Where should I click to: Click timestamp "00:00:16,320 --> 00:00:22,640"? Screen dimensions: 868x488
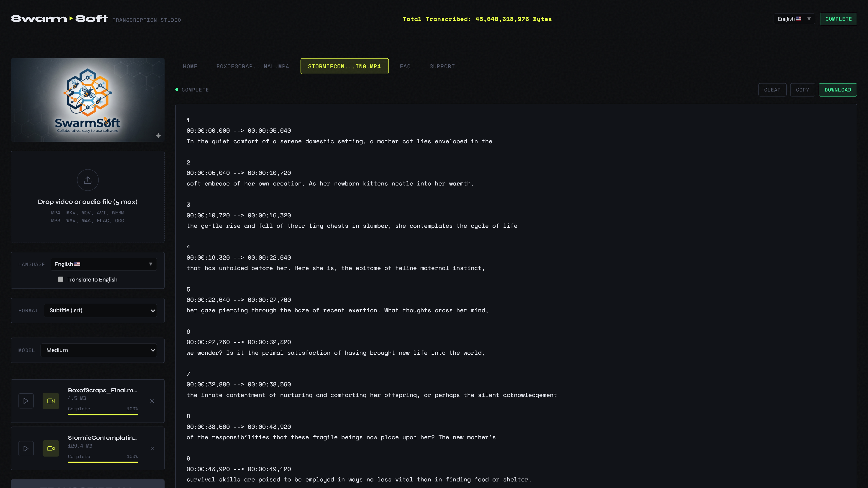[238, 258]
